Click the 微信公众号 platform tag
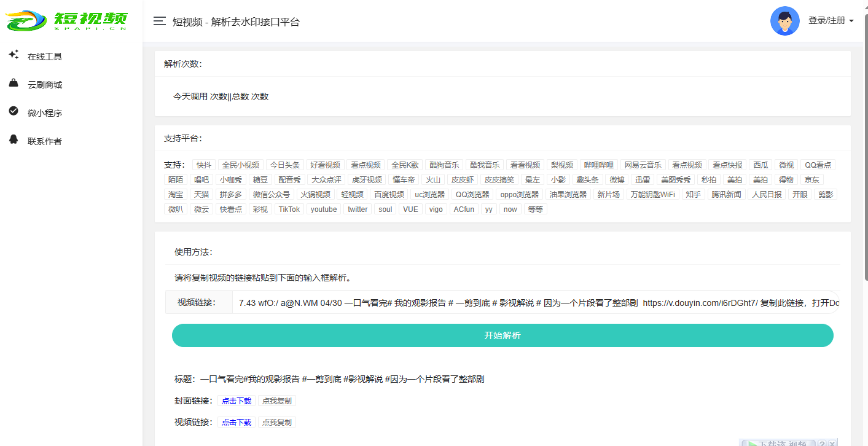Screen dimensions: 868x446 click(271, 195)
